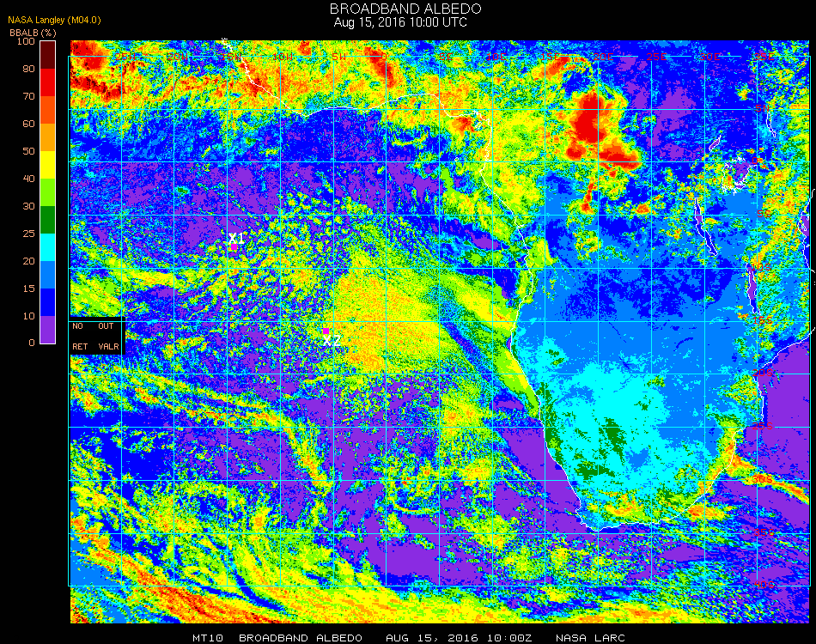Click the '10E' longitude label
The image size is (816, 644).
[496, 57]
